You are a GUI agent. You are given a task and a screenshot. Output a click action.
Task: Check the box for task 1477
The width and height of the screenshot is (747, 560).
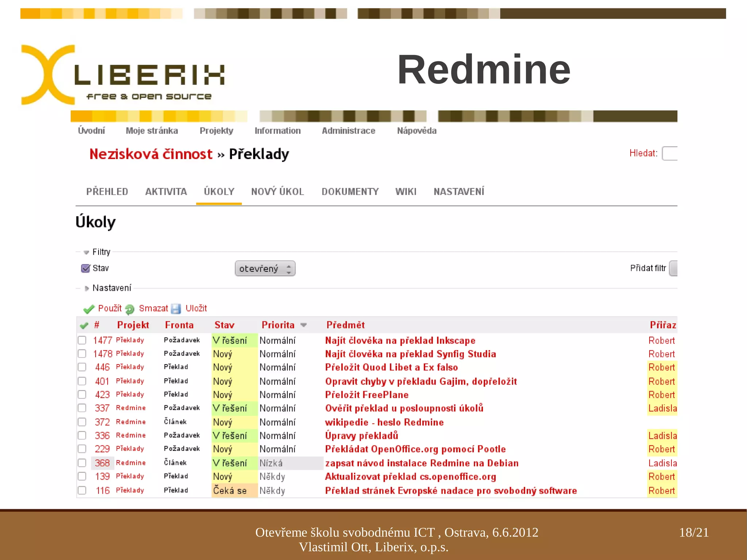tap(82, 340)
